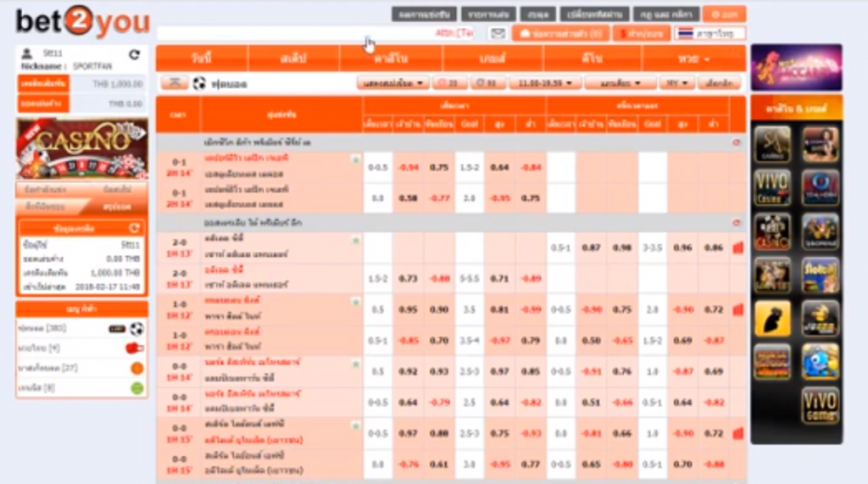The width and height of the screenshot is (868, 484).
Task: Refresh the account info panel header
Action: click(134, 228)
